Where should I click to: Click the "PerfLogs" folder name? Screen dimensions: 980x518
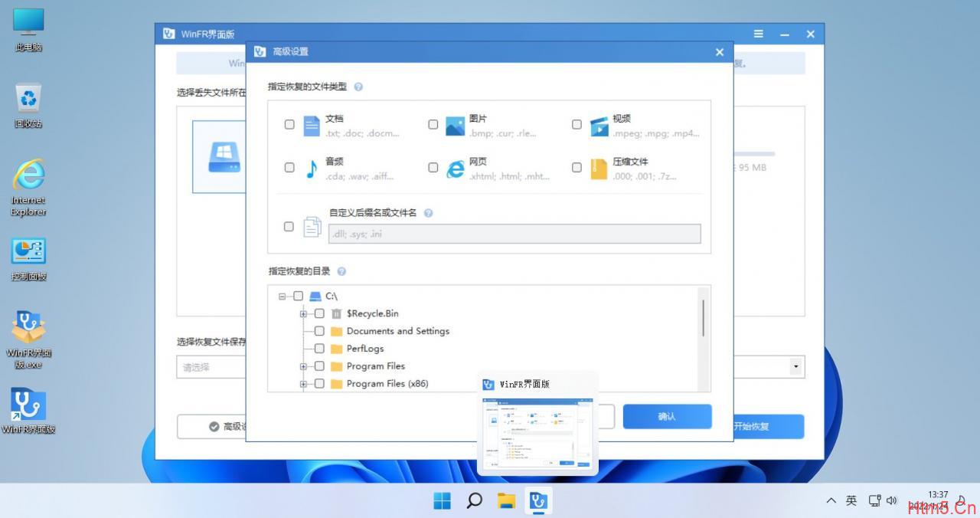click(365, 349)
